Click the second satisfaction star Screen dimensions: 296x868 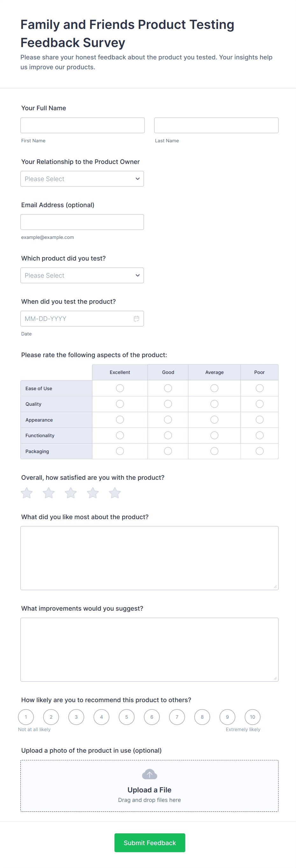pyautogui.click(x=49, y=493)
